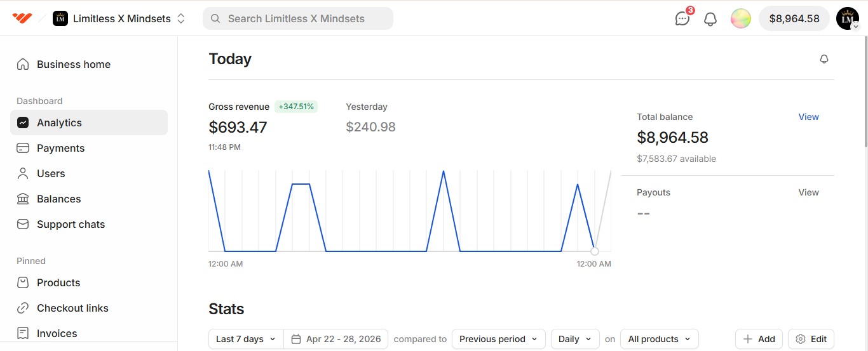Open pinned Checkout links page
Viewport: 868px width, 351px height.
(89, 308)
